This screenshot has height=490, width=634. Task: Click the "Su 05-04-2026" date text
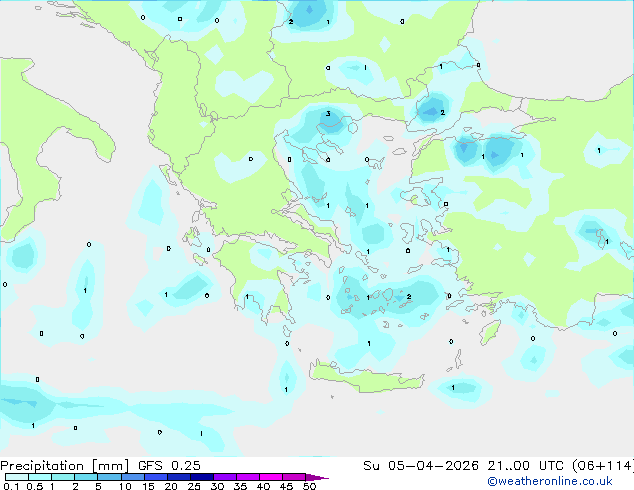click(x=421, y=466)
